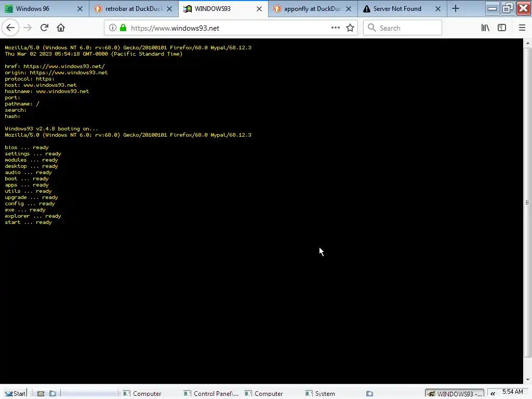
Task: Open page actions three-dots menu
Action: [336, 28]
